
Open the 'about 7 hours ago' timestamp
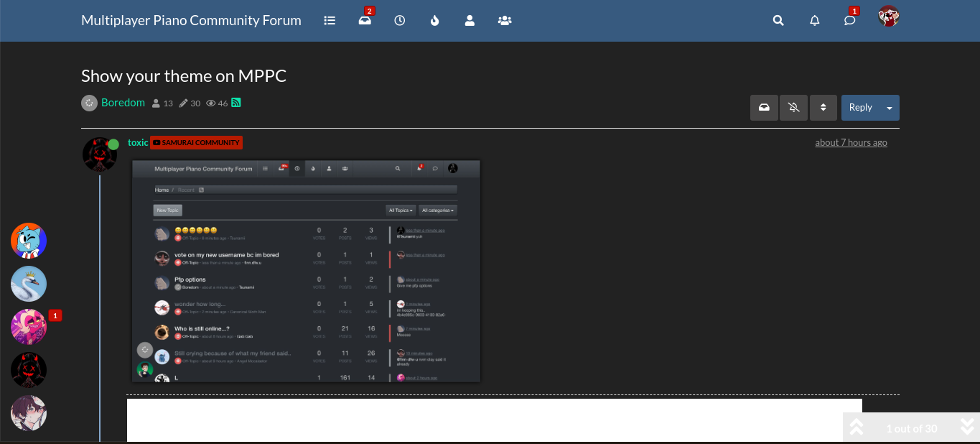click(851, 142)
